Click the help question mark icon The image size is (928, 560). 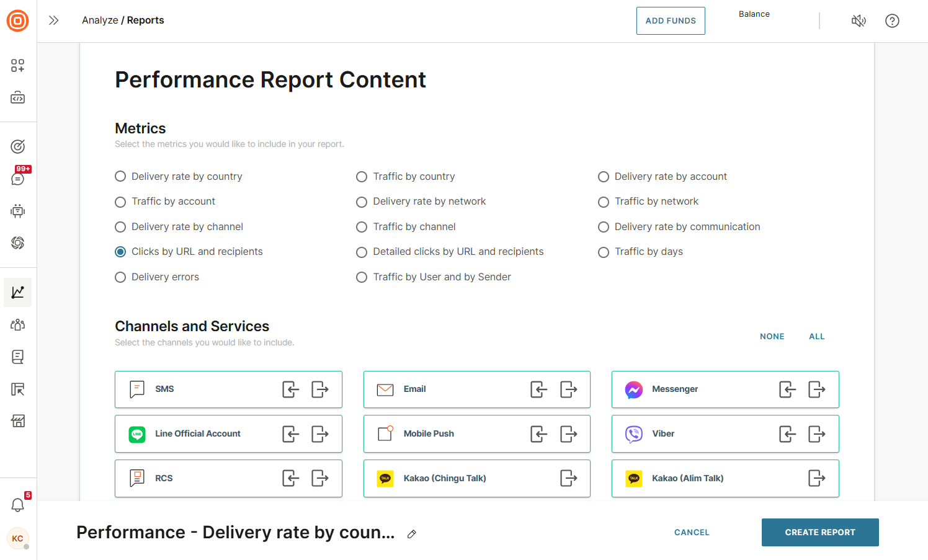click(x=892, y=21)
